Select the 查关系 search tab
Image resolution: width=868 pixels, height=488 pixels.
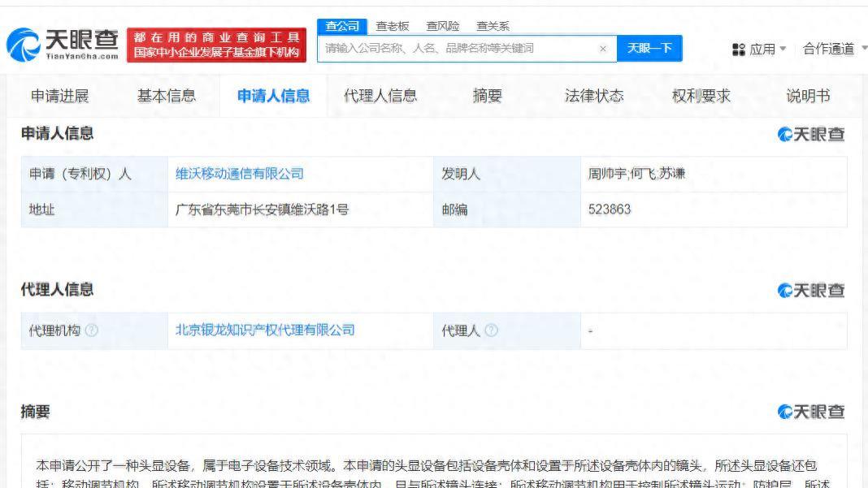[x=493, y=26]
